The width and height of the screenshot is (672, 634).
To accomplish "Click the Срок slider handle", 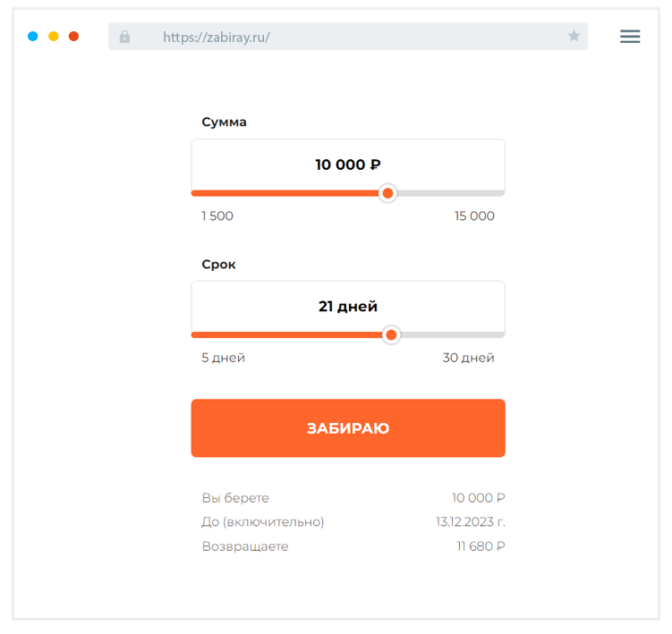I will [x=391, y=335].
